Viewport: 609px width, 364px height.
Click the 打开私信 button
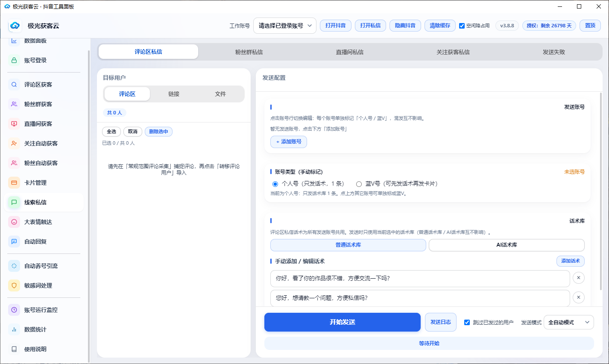click(x=370, y=26)
